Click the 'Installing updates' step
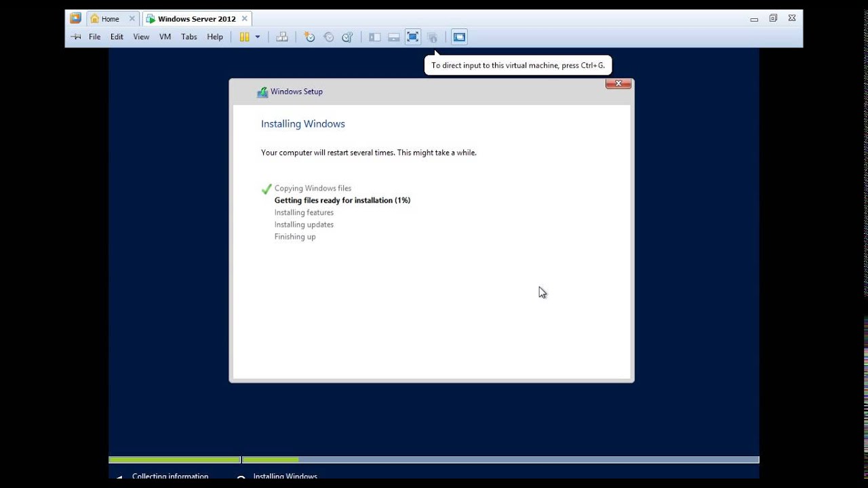 tap(304, 225)
